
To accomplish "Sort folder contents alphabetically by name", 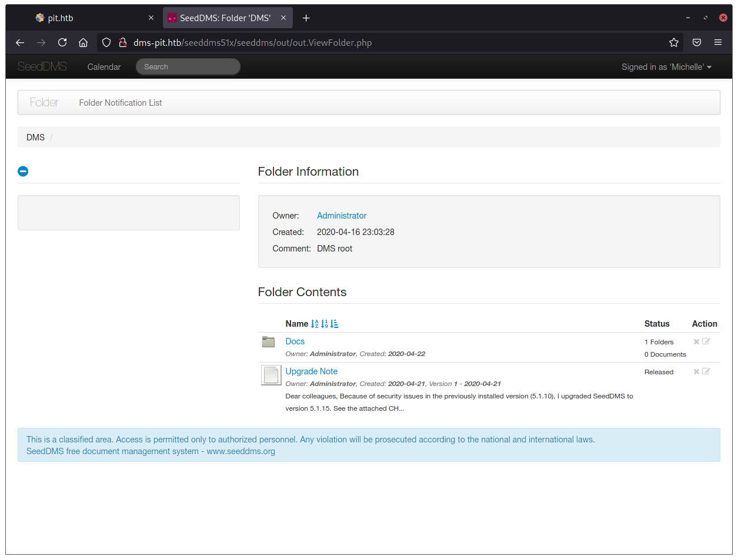I will point(315,324).
